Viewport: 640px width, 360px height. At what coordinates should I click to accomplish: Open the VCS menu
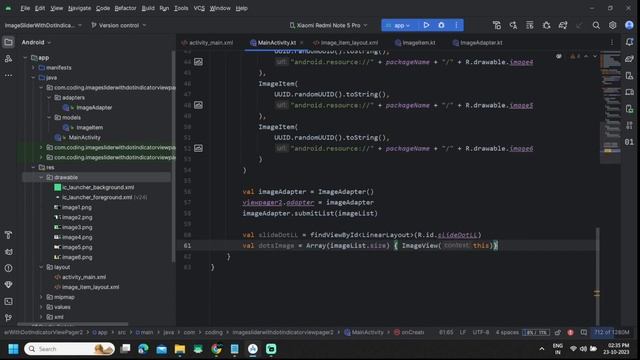(199, 8)
